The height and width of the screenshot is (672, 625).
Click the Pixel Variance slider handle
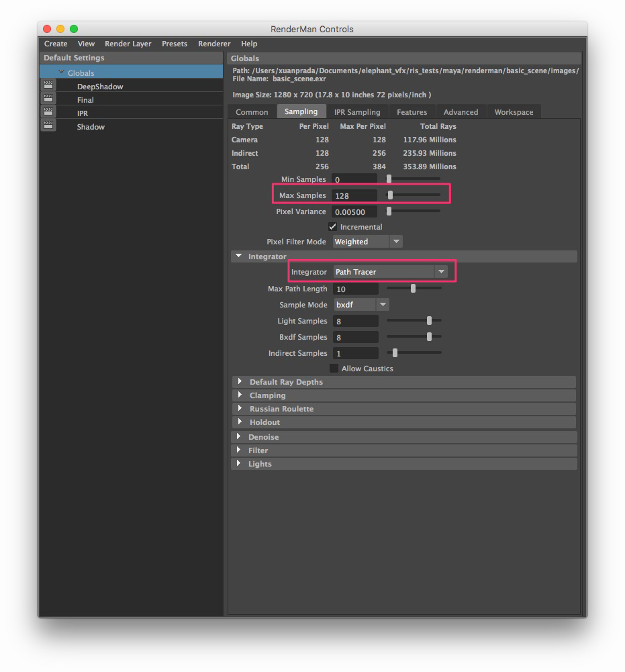(389, 211)
